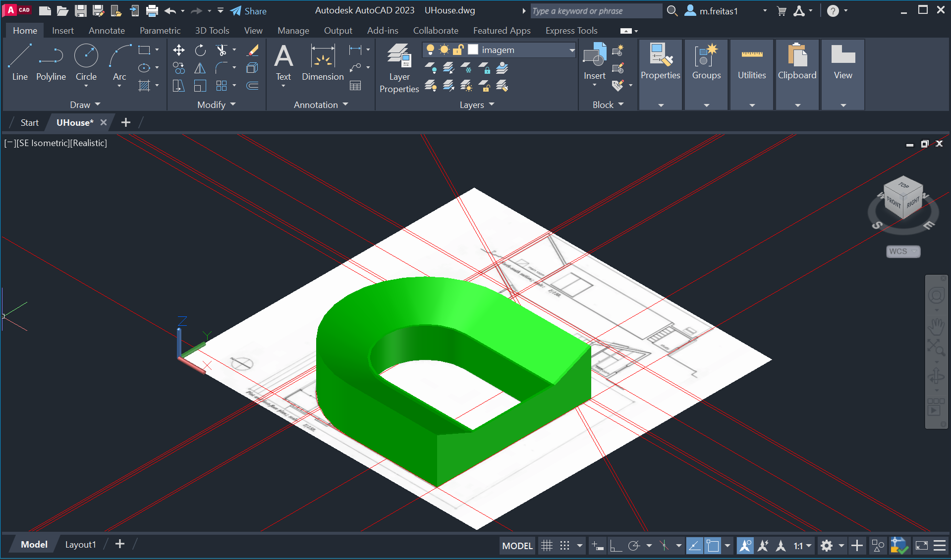Select the Line drawing tool
This screenshot has height=560, width=951.
(x=20, y=62)
